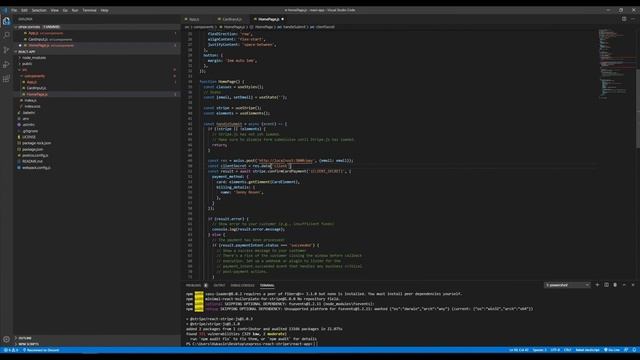
Task: Open Manage gear at activity bar bottom
Action: click(x=7, y=339)
